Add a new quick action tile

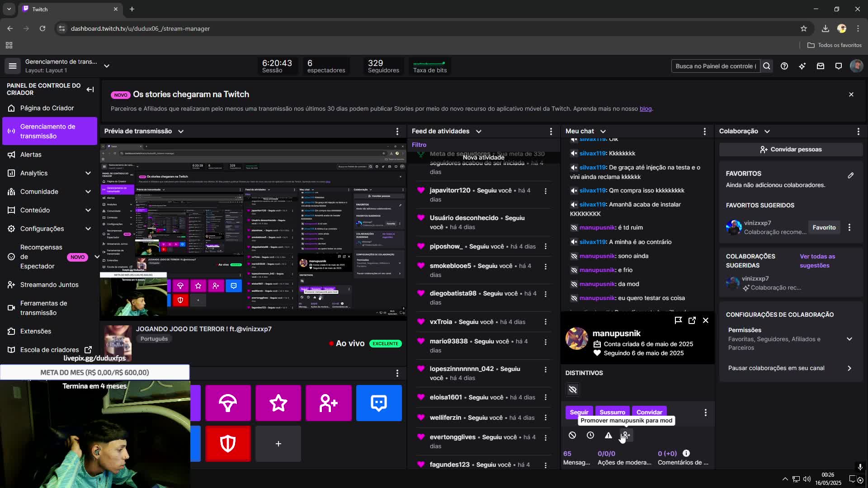pos(278,444)
